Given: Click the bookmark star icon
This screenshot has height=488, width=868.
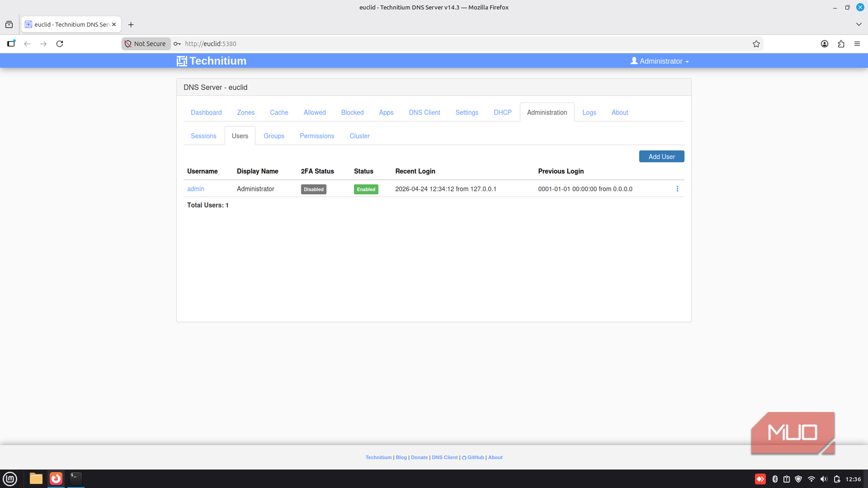Looking at the screenshot, I should [756, 44].
